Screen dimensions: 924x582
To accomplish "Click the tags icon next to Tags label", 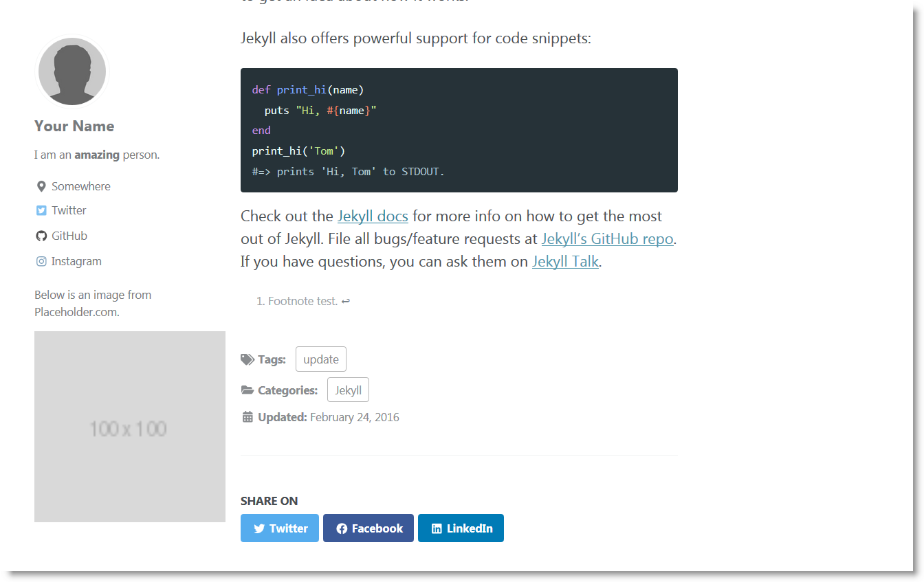I will click(x=247, y=359).
